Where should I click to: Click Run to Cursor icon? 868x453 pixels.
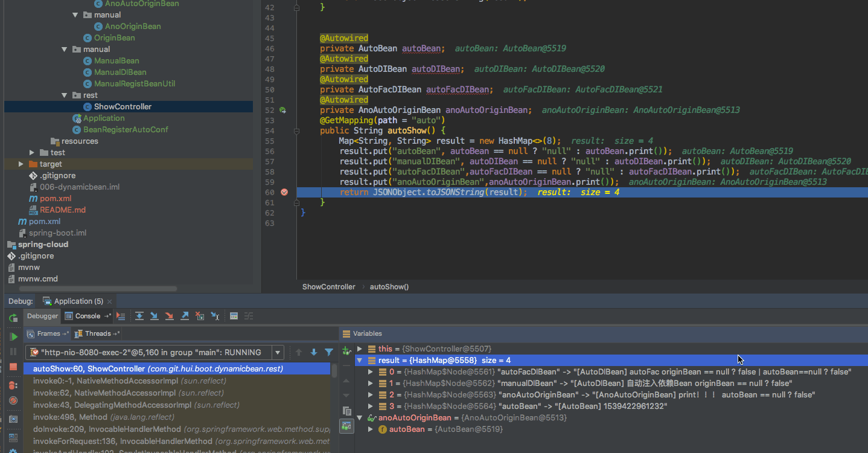214,315
